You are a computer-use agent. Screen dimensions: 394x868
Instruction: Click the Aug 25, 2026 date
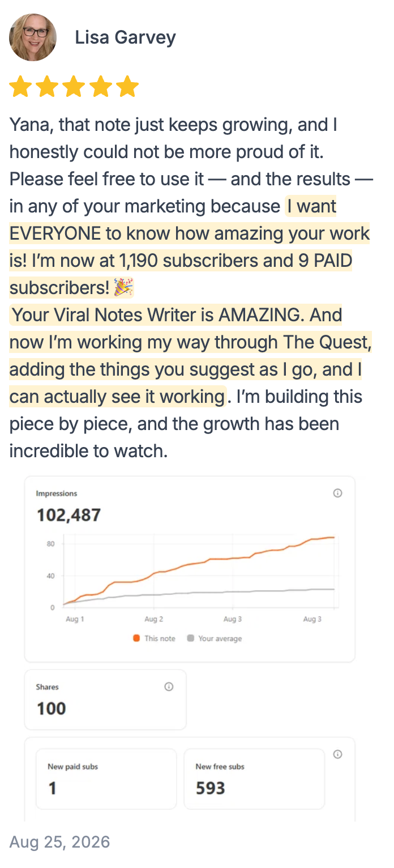point(59,842)
